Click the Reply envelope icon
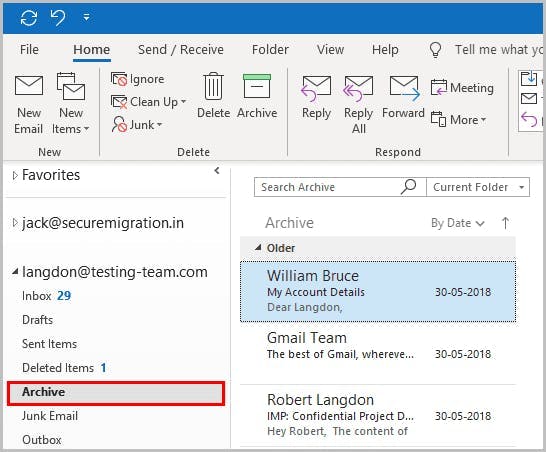 pos(316,88)
